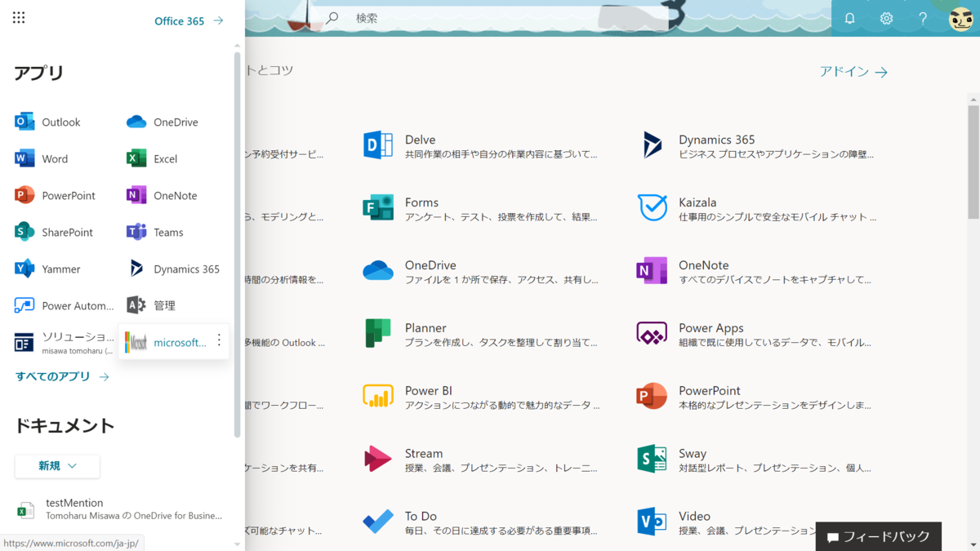Open Power Automate from the app launcher
Image resolution: width=980 pixels, height=551 pixels.
tap(65, 306)
